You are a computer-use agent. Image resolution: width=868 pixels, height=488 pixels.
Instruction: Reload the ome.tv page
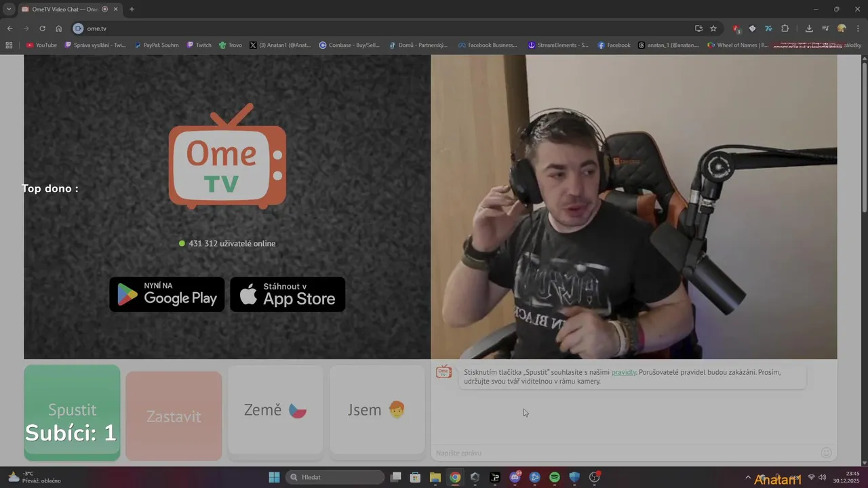[42, 28]
